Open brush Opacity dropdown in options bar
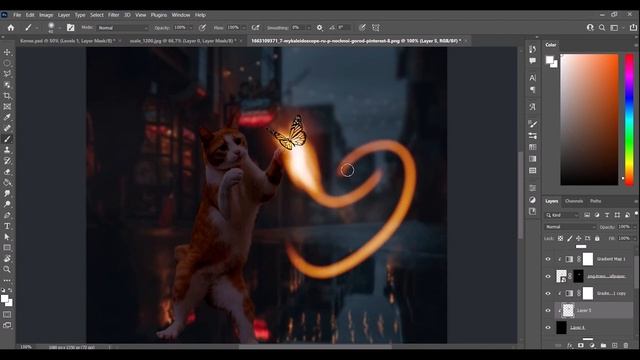The width and height of the screenshot is (640, 360). click(190, 28)
